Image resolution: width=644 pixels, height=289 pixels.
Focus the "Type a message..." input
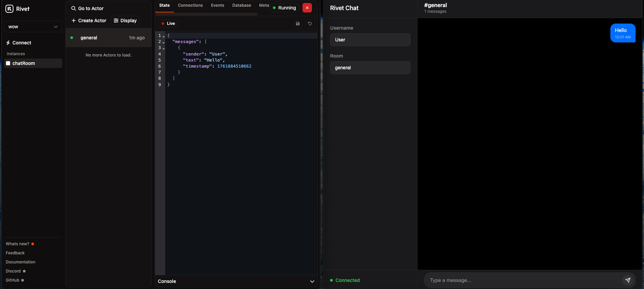click(x=523, y=280)
